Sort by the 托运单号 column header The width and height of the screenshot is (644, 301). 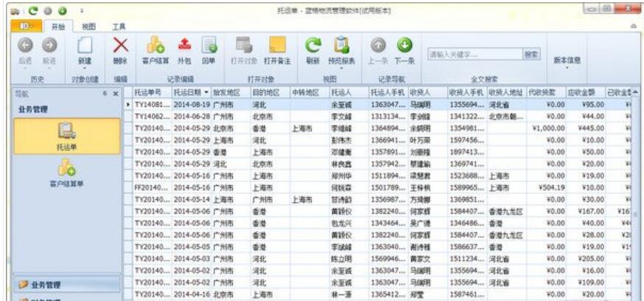pyautogui.click(x=152, y=92)
